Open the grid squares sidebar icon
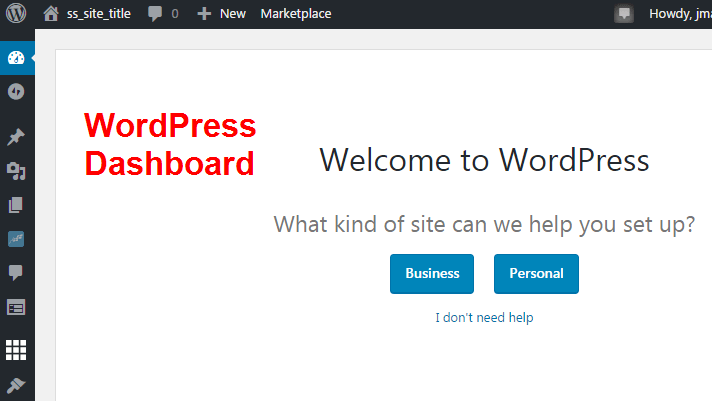Viewport: 712px width, 401px height. click(x=16, y=350)
